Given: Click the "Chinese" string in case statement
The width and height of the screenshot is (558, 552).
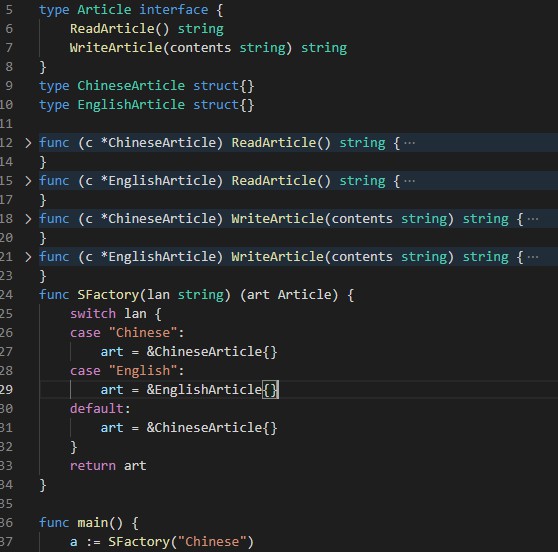Looking at the screenshot, I should tap(143, 333).
